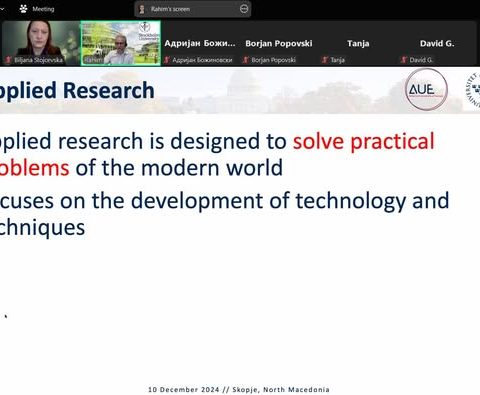Click David G.'s muted microphone icon
The image size is (480, 395).
(404, 60)
